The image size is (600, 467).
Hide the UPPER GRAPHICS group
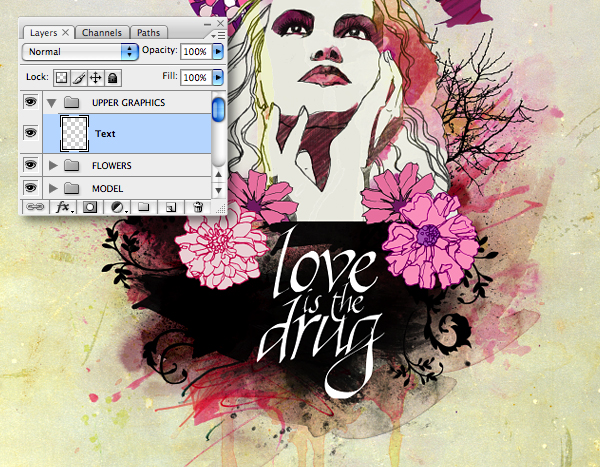pos(31,102)
